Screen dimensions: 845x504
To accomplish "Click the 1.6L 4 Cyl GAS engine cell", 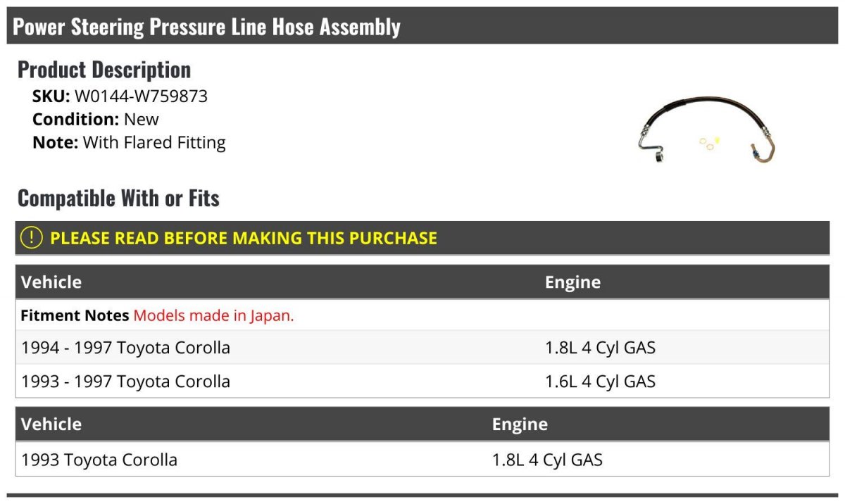I will pos(600,382).
